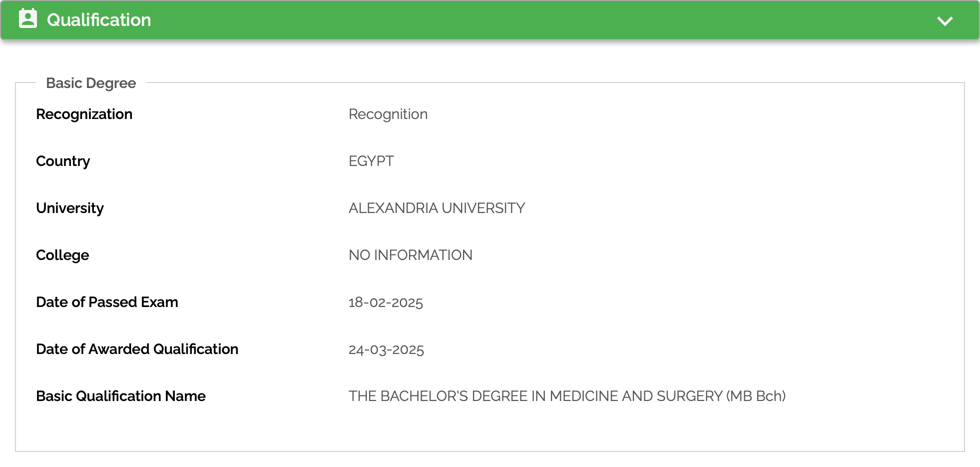Select the awarded qualification date 24-03-2025
The width and height of the screenshot is (980, 467).
click(x=387, y=349)
